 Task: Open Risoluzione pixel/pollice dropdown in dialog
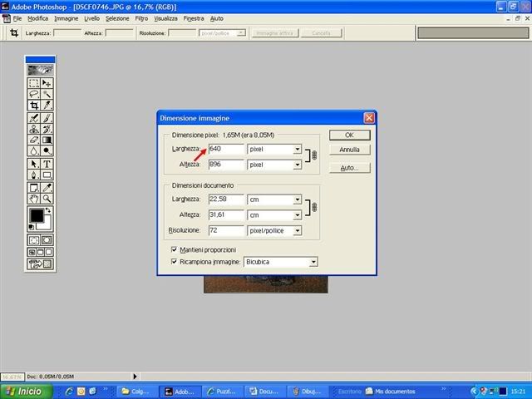(x=298, y=231)
